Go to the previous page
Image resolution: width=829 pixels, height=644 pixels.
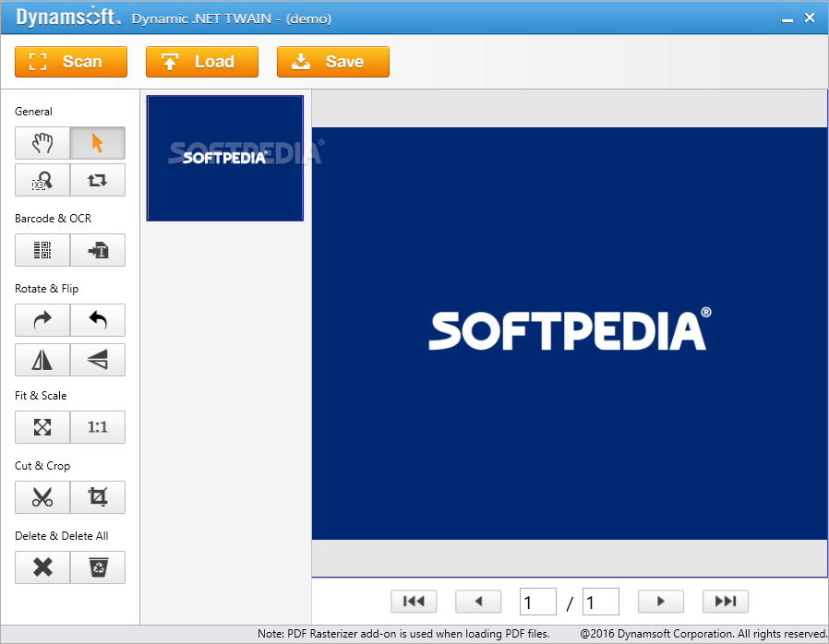point(478,602)
